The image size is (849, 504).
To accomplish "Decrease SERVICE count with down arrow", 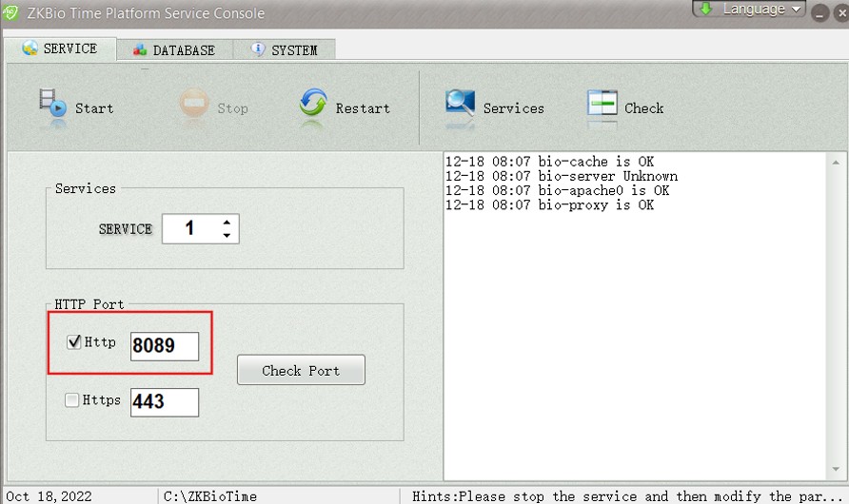I will [227, 235].
